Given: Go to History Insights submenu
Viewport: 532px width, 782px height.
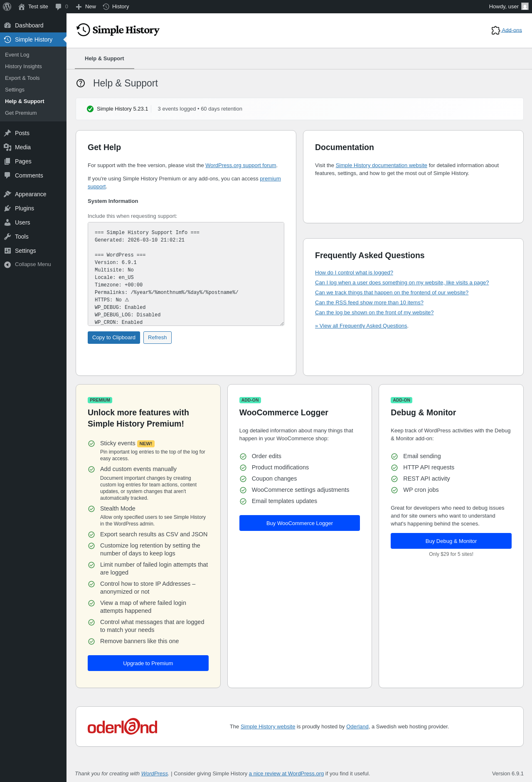Looking at the screenshot, I should tap(23, 67).
